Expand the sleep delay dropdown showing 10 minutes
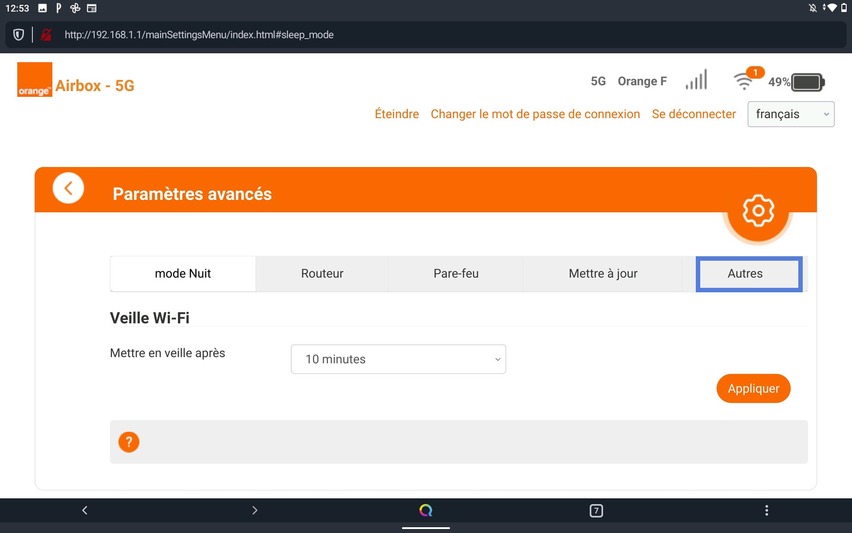 [398, 359]
